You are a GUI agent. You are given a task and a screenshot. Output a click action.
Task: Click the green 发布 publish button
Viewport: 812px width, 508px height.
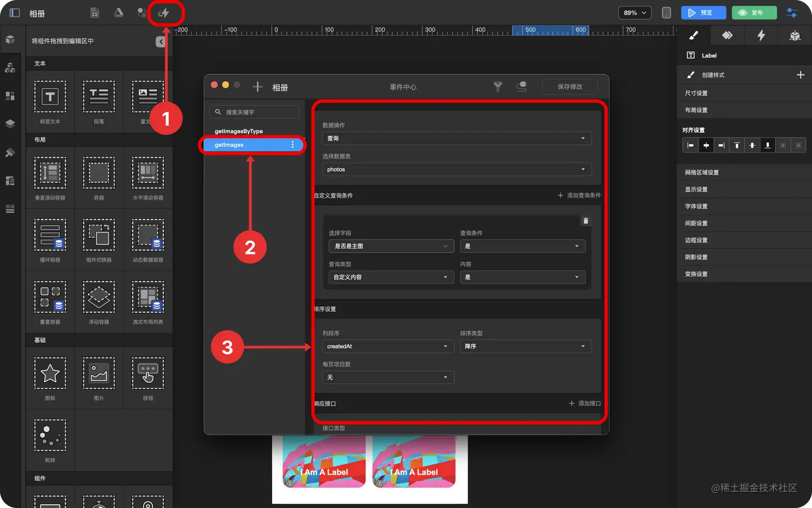(754, 13)
